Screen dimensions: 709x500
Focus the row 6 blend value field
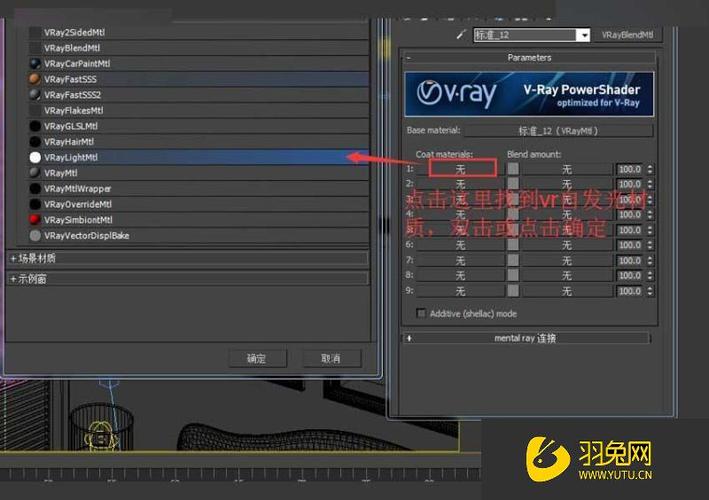point(630,245)
